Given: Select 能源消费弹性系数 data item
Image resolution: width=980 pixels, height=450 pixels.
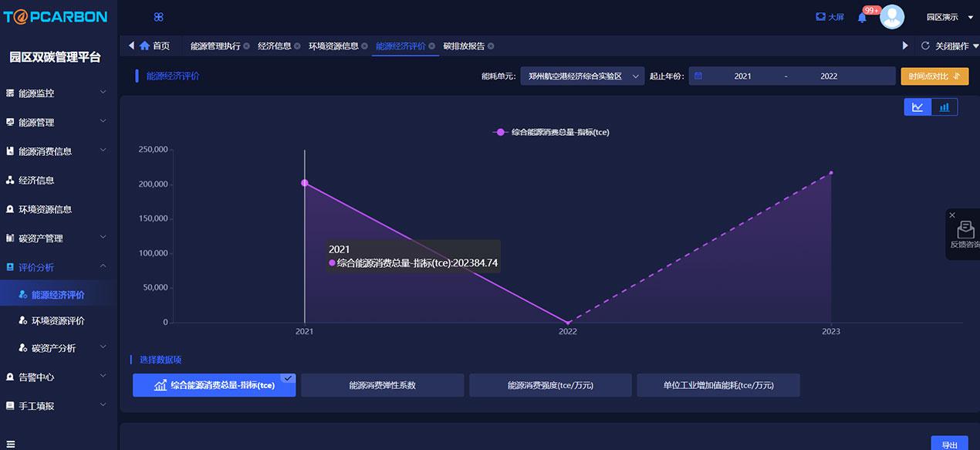Looking at the screenshot, I should 382,385.
